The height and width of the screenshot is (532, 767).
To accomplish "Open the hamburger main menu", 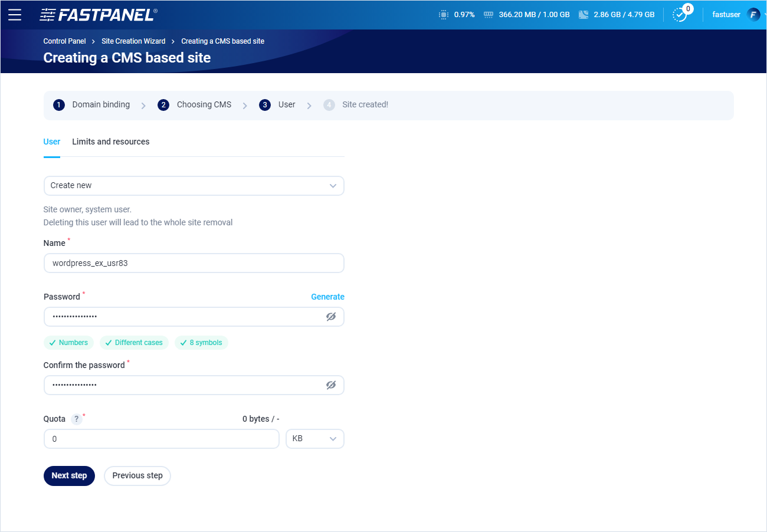I will [15, 15].
